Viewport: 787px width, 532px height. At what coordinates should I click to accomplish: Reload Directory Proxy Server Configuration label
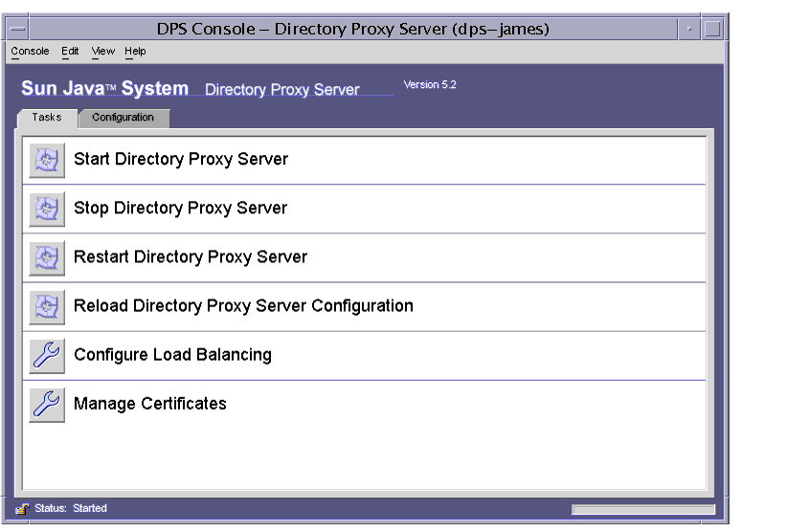[243, 306]
